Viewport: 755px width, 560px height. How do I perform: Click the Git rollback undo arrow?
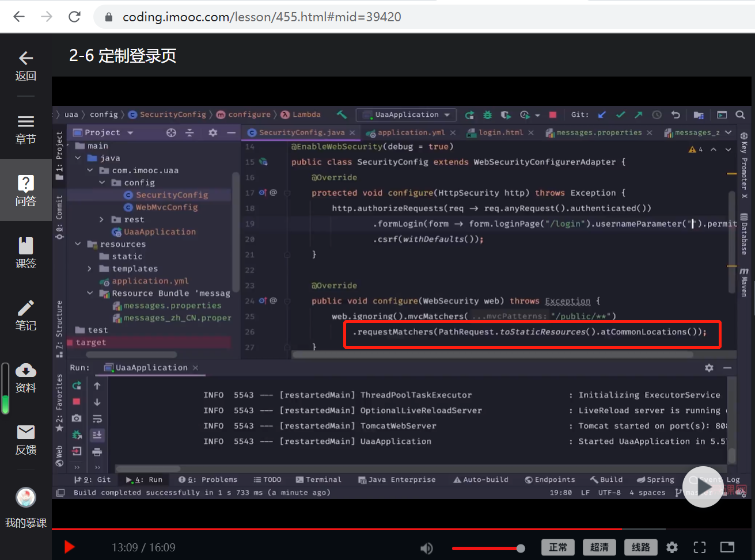tap(676, 115)
